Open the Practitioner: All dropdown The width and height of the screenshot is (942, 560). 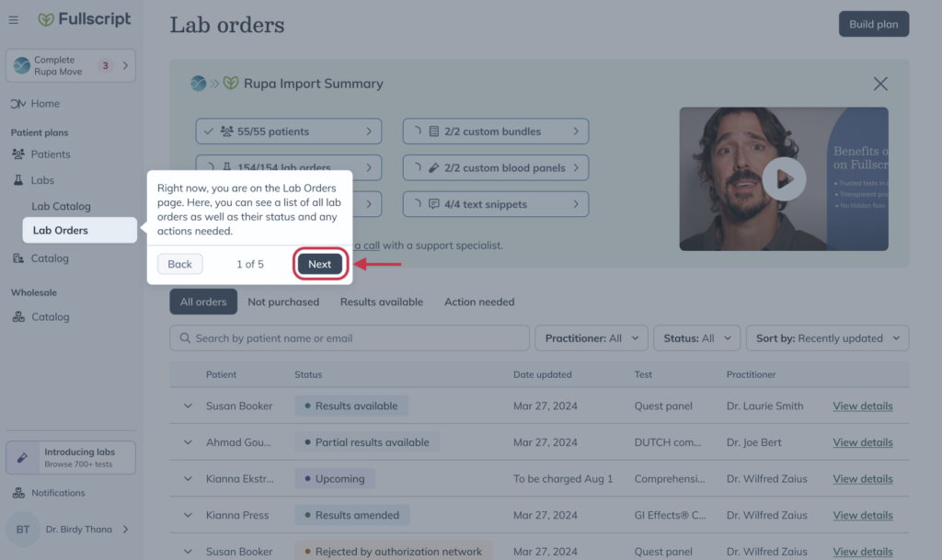[x=592, y=338]
